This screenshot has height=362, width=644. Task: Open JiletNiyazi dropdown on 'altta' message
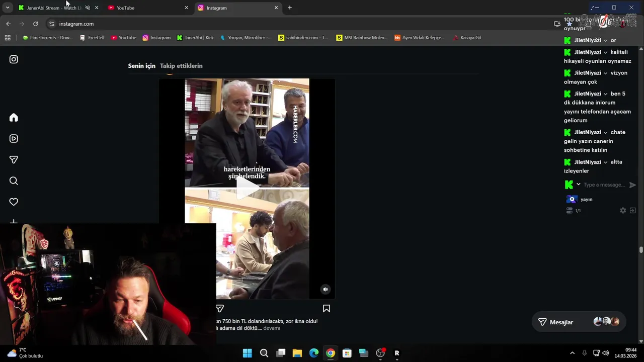coord(605,162)
